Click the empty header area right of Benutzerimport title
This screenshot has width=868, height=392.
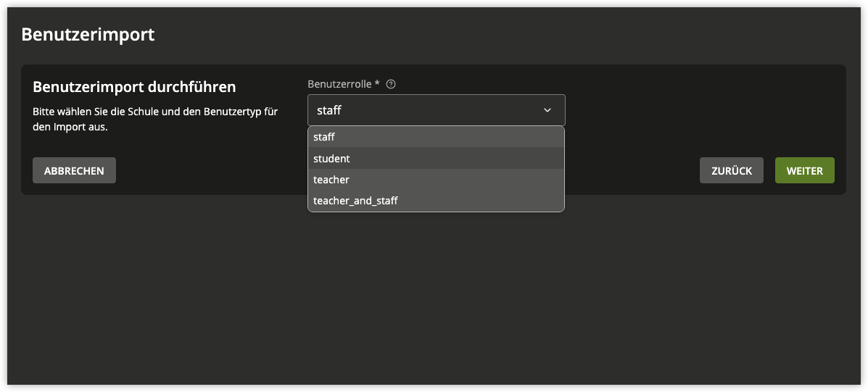tap(508, 34)
